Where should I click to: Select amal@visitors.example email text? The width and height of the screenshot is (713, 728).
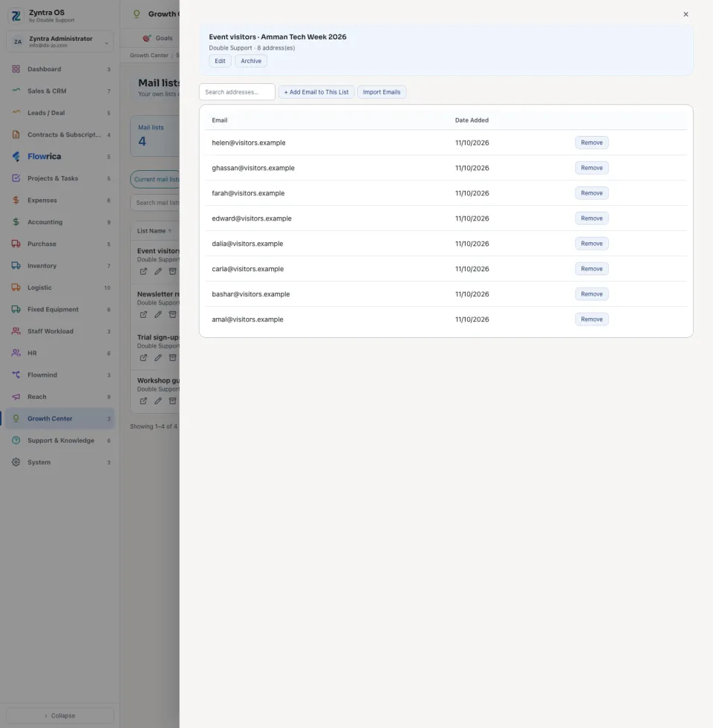247,319
